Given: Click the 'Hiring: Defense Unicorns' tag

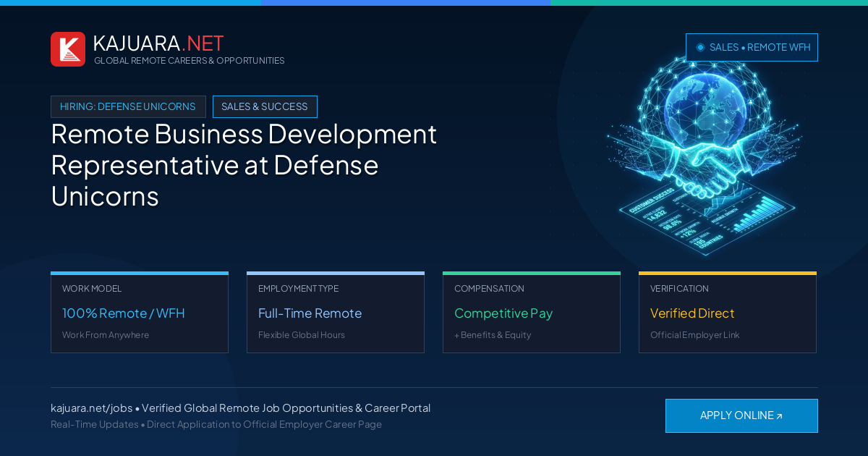Looking at the screenshot, I should coord(128,106).
